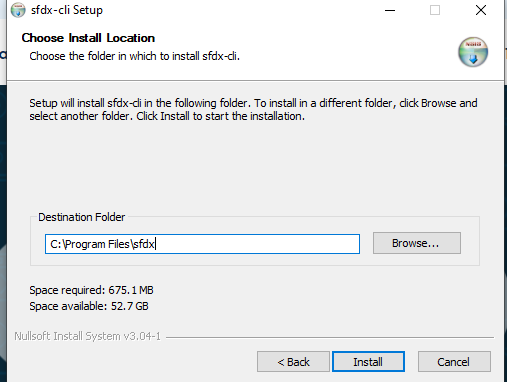507x382 pixels.
Task: Close the sfdx-cli Setup window
Action: [481, 10]
